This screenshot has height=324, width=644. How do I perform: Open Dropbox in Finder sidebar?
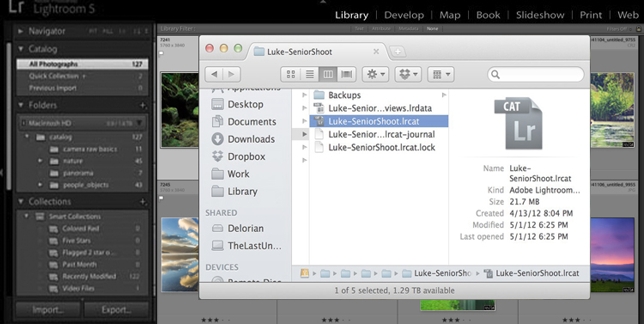coord(246,156)
